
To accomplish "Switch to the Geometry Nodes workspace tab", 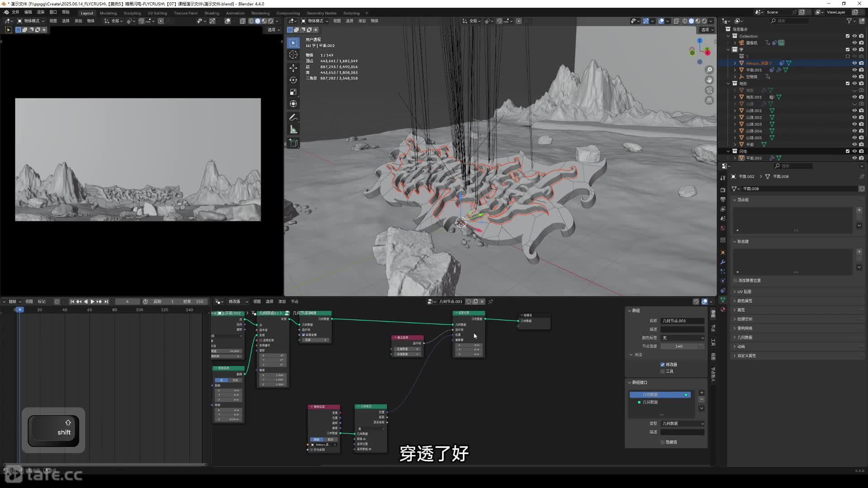I will (321, 13).
